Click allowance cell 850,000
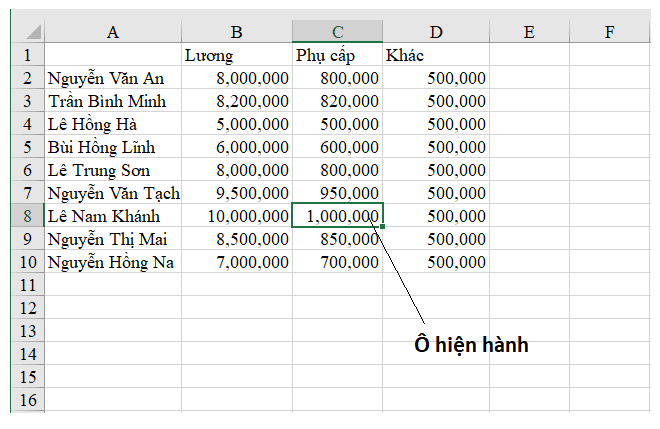660x429 pixels. 338,239
